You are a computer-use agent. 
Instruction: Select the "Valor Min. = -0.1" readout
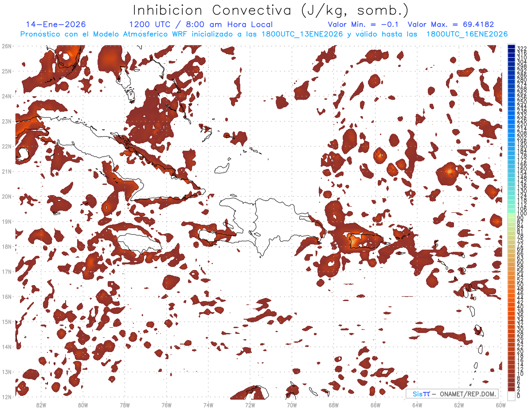(x=363, y=24)
